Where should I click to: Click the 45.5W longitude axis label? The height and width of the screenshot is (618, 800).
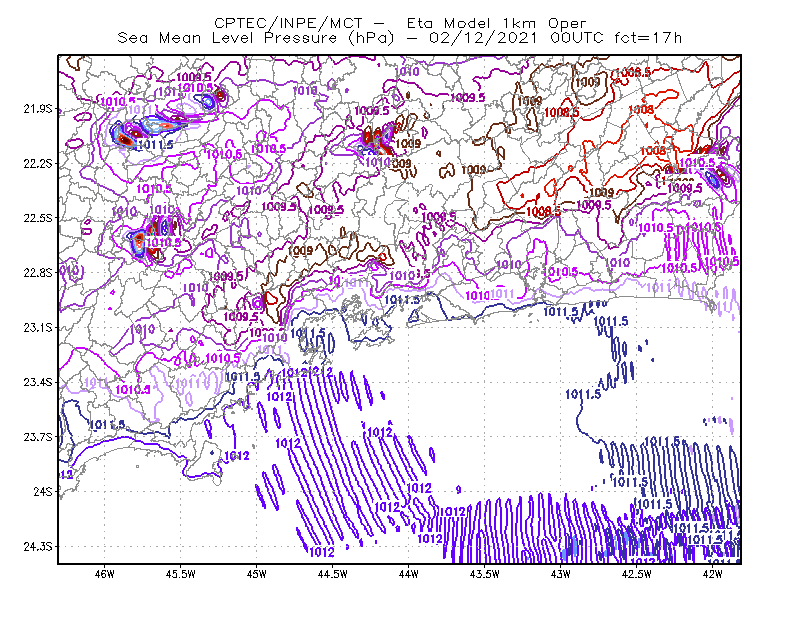181,574
